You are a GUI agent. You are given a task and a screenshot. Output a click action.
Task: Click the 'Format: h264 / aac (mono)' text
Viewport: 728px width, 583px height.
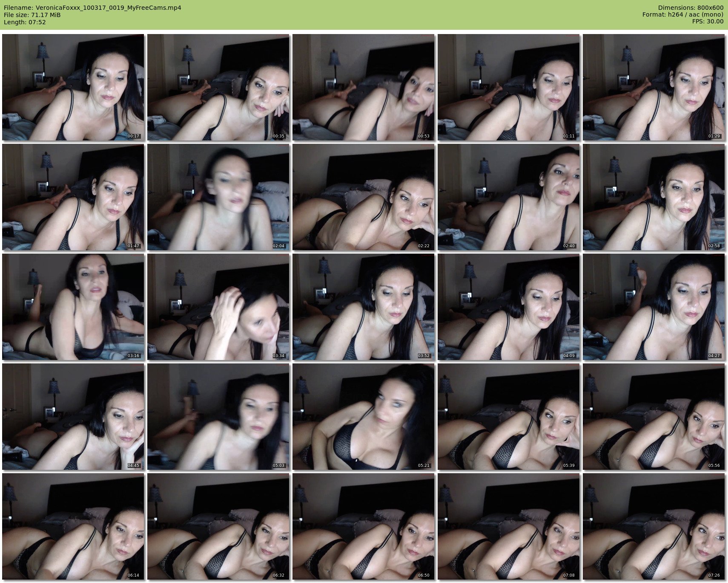tap(683, 15)
